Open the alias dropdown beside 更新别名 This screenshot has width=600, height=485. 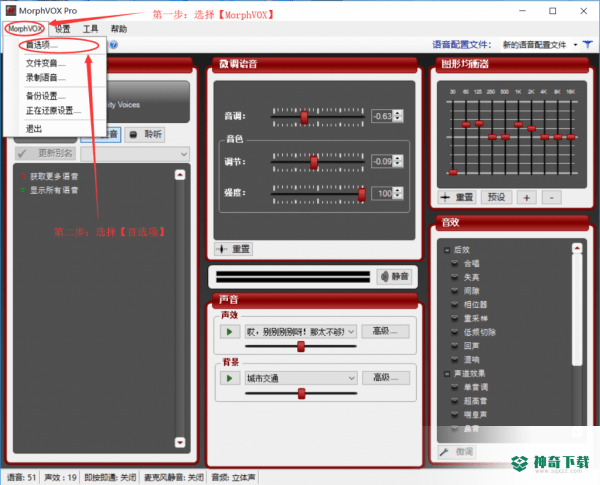135,154
